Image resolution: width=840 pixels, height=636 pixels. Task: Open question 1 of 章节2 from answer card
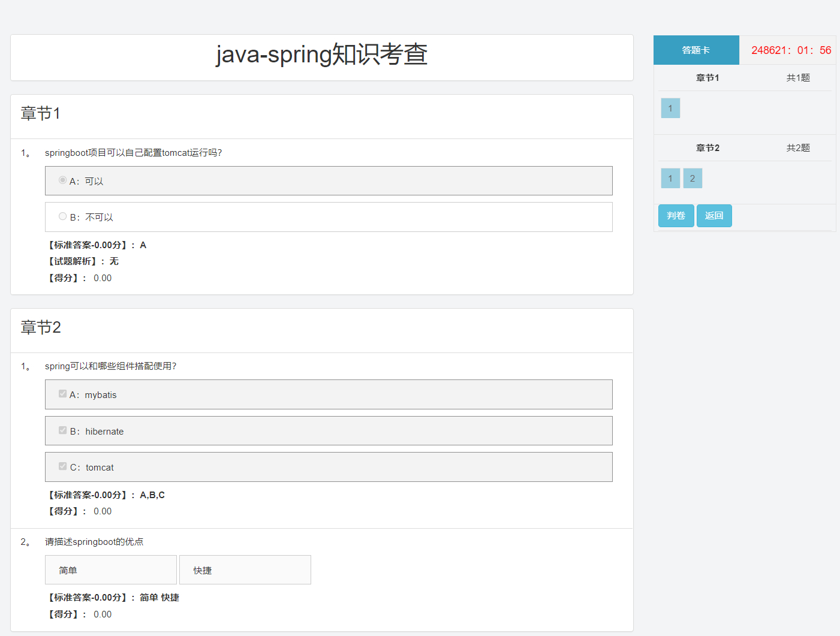[x=670, y=178]
